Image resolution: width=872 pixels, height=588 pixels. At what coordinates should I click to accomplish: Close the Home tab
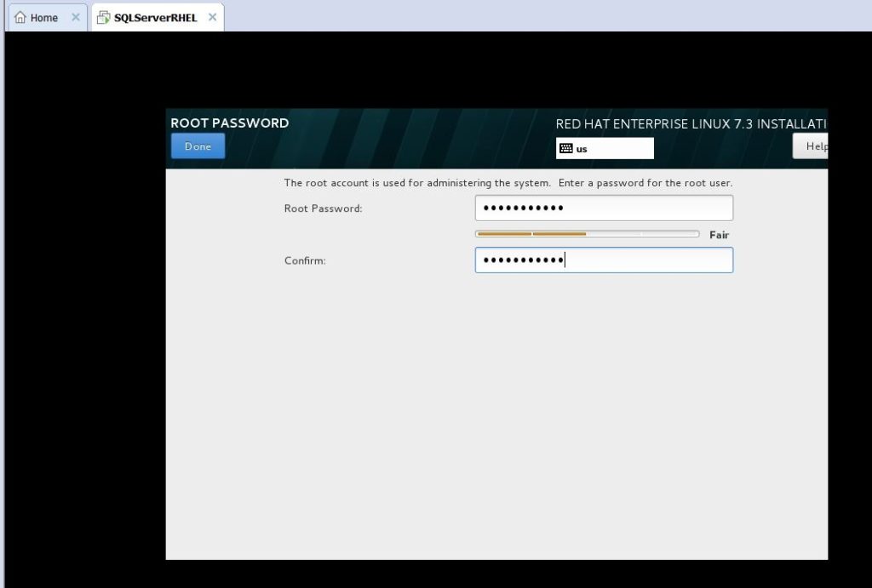[x=76, y=18]
